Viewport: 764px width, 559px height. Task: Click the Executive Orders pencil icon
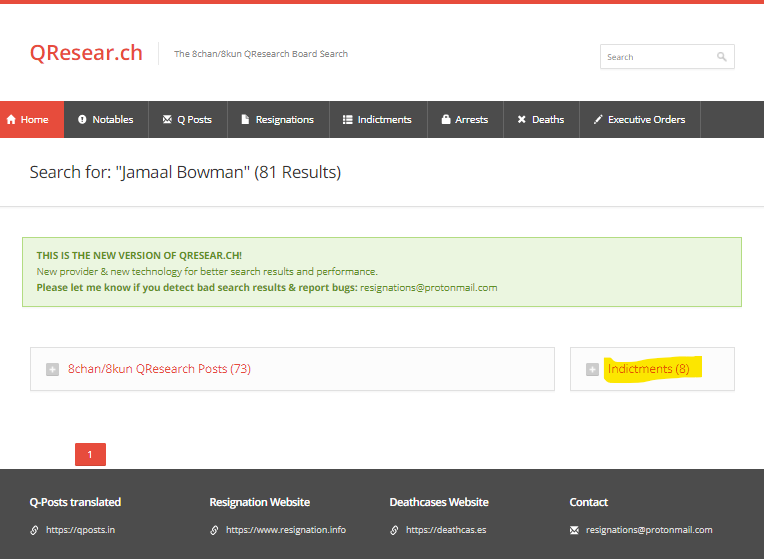click(598, 119)
